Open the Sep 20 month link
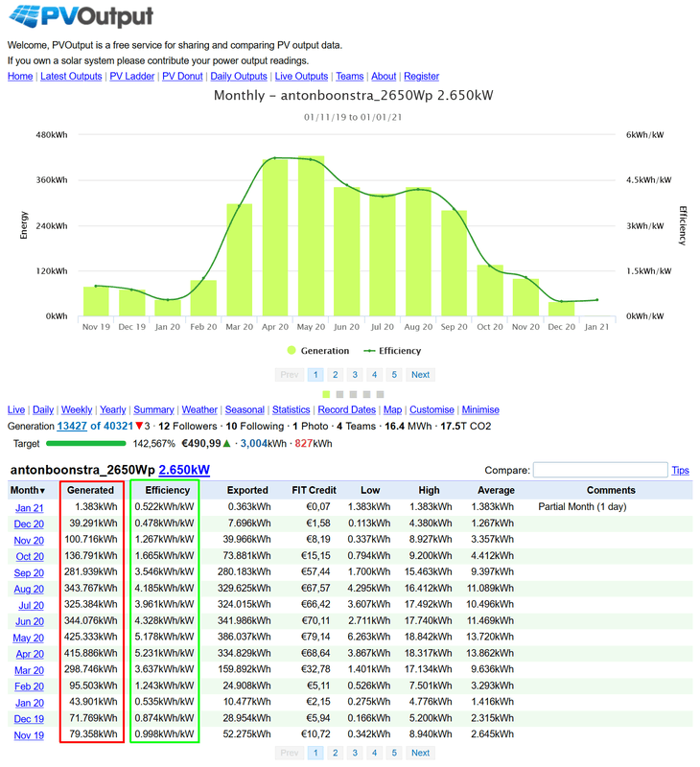 29,573
